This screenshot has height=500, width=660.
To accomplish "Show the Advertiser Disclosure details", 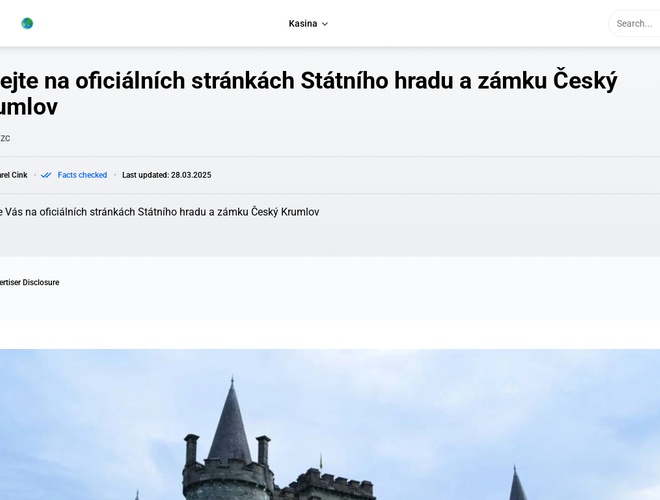I will [x=30, y=282].
